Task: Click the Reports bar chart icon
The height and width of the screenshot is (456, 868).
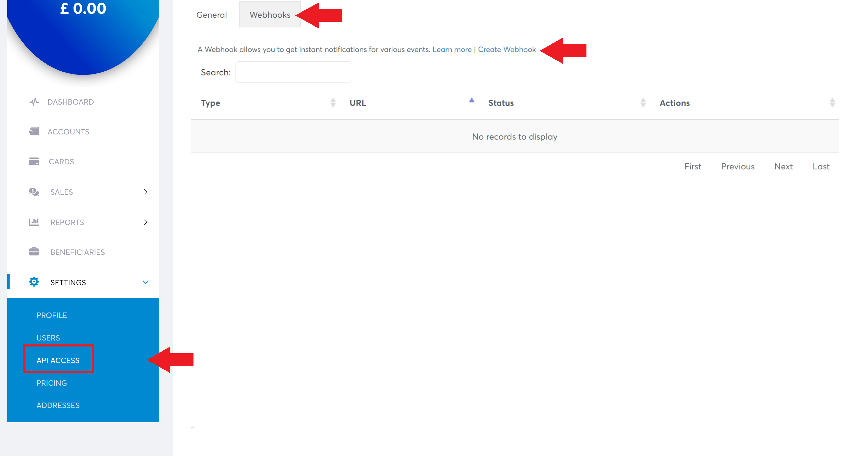Action: (34, 222)
